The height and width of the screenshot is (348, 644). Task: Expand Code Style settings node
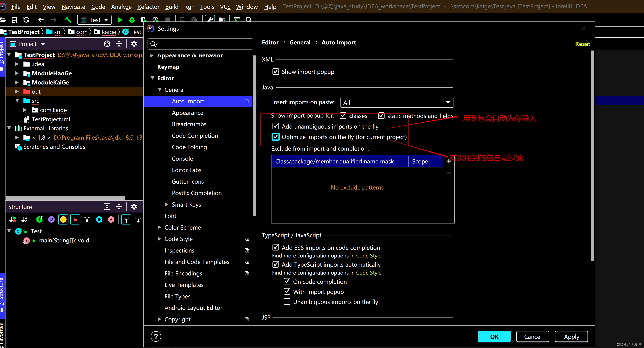coord(159,239)
